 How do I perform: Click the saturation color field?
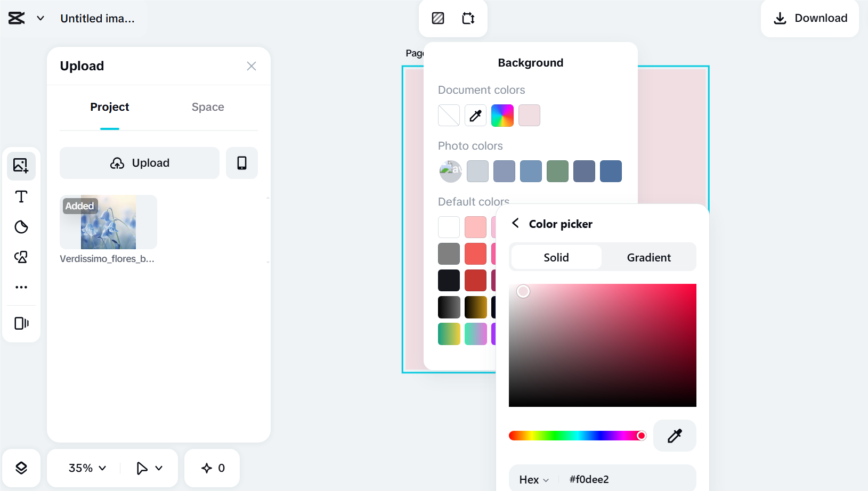603,345
